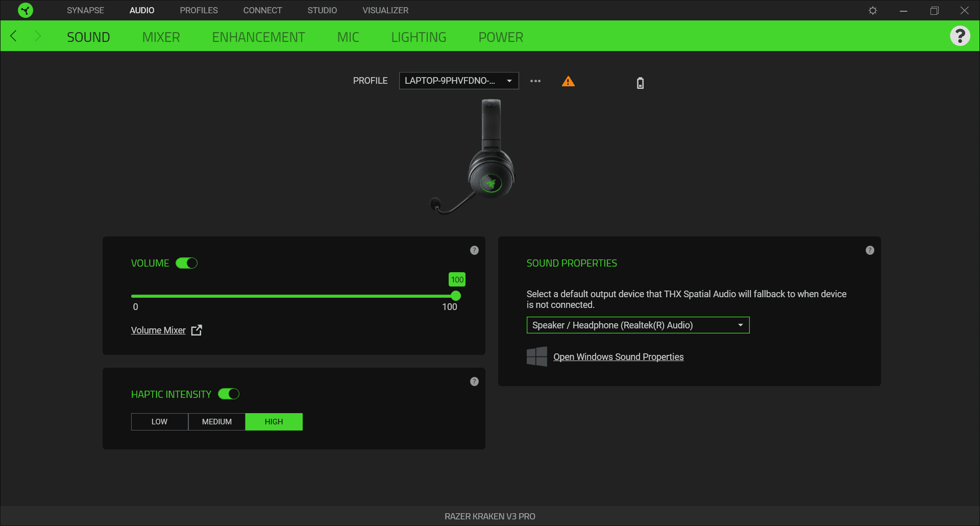Viewport: 980px width, 526px height.
Task: Open the settings gear icon
Action: [x=873, y=11]
